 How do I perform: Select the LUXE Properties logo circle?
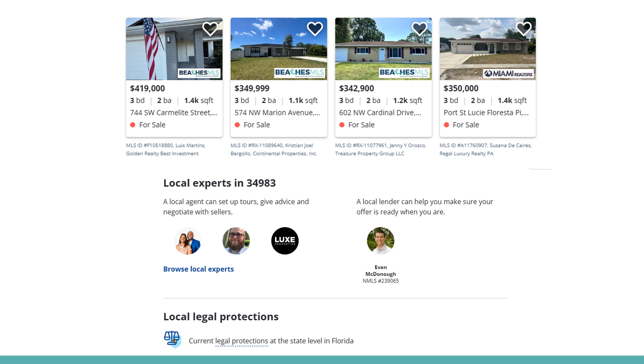click(284, 241)
